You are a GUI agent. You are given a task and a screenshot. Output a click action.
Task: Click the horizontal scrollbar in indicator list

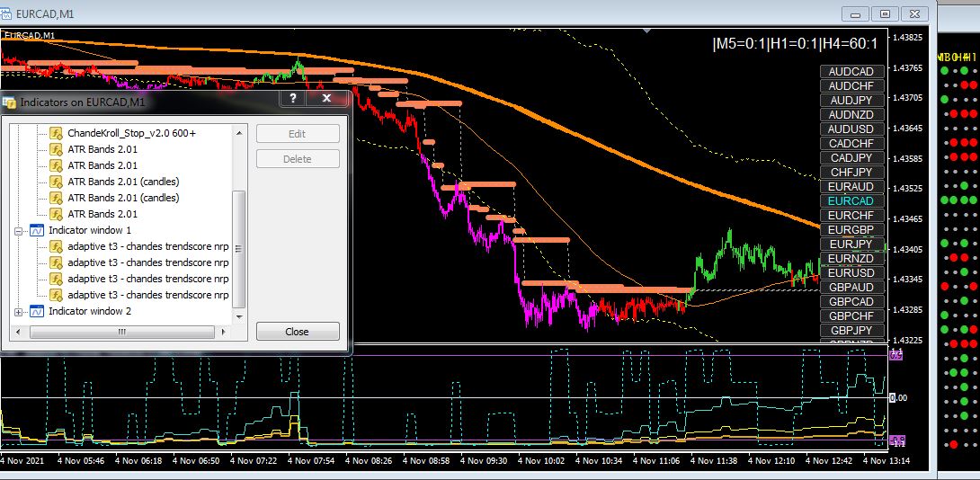point(122,332)
